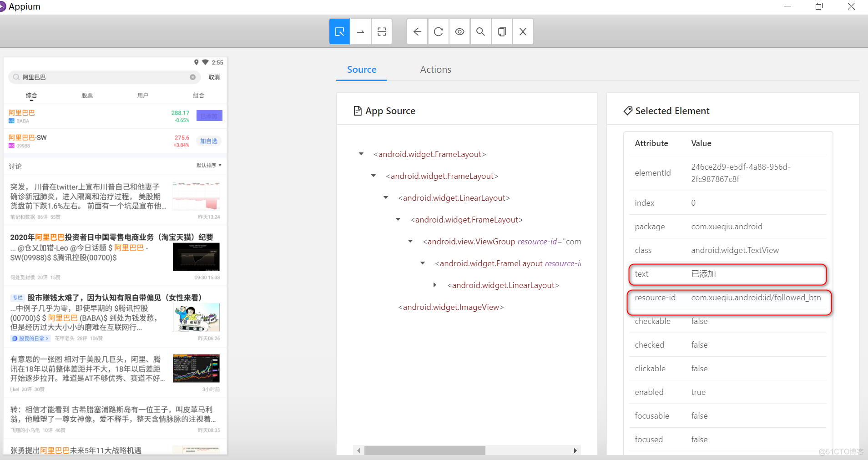Collapse the FrameLayout resource-id node arrow
Screen dimensions: 868x460
(x=423, y=263)
